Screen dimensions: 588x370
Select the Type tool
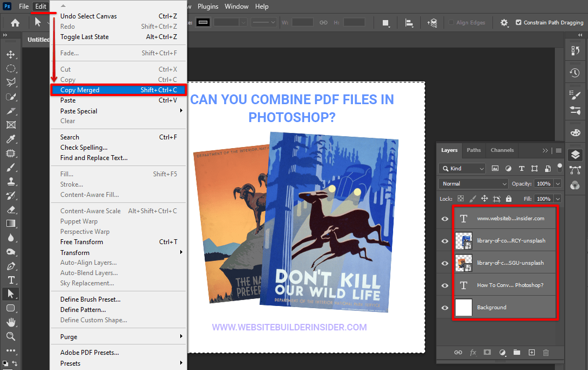11,280
